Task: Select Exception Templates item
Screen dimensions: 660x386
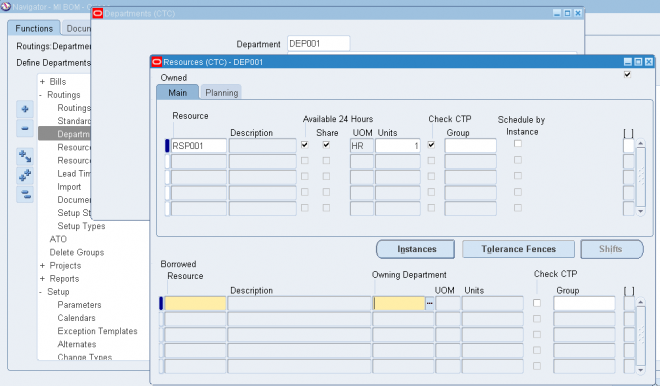Action: coord(98,331)
